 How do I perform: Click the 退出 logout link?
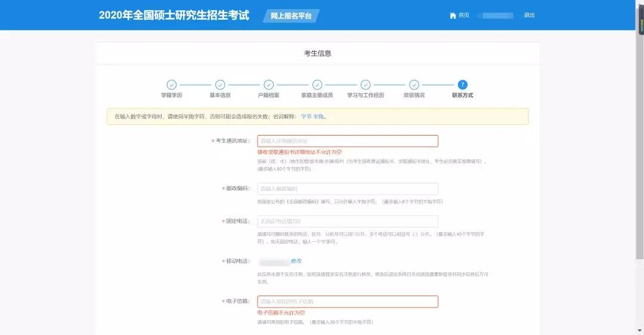pos(529,16)
